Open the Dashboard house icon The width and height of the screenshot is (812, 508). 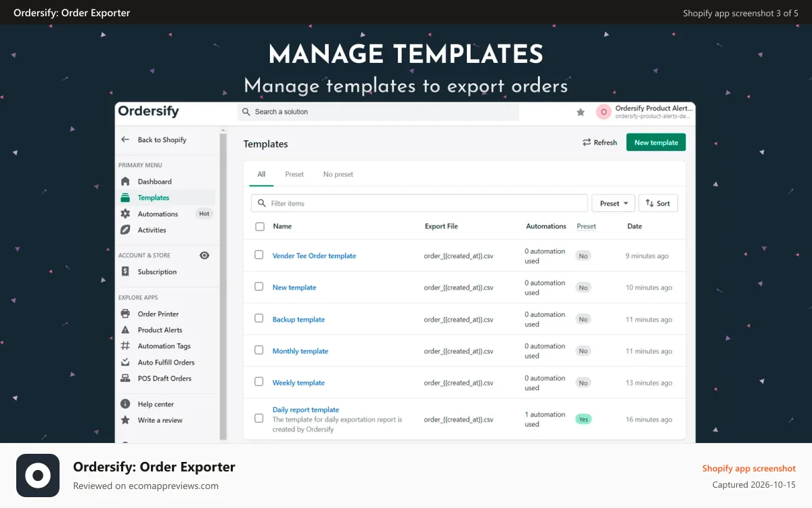pyautogui.click(x=125, y=182)
